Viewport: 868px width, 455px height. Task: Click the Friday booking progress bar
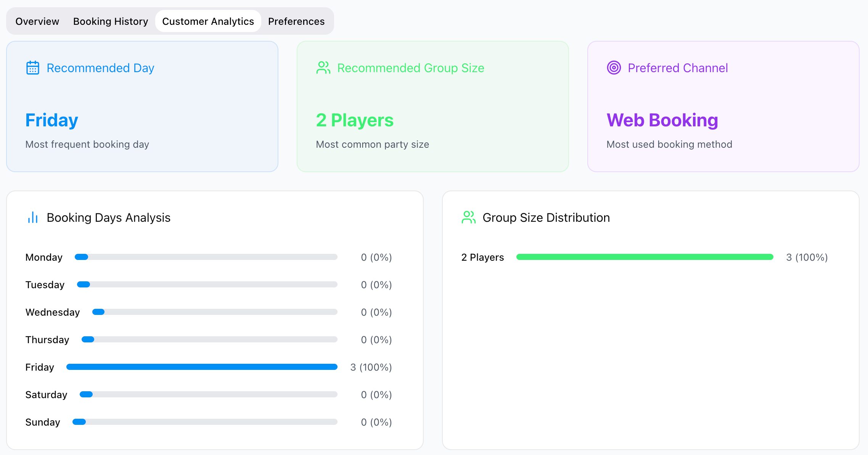(x=202, y=367)
